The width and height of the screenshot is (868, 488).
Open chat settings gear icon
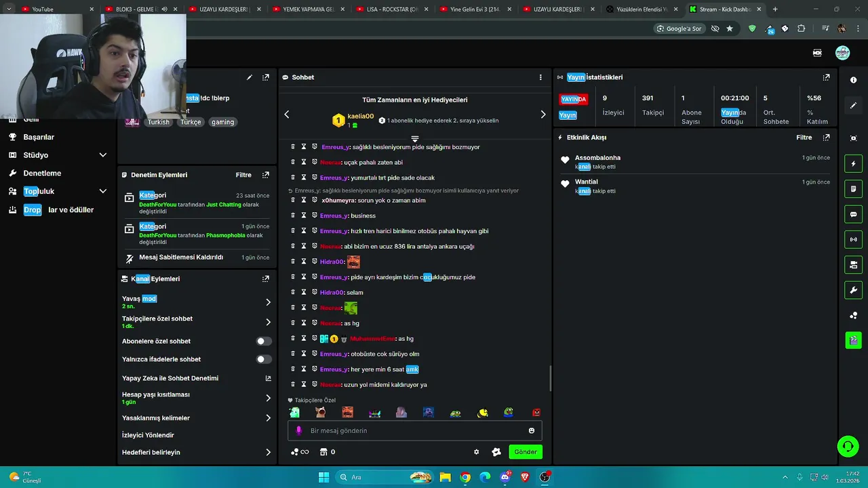[x=476, y=452]
